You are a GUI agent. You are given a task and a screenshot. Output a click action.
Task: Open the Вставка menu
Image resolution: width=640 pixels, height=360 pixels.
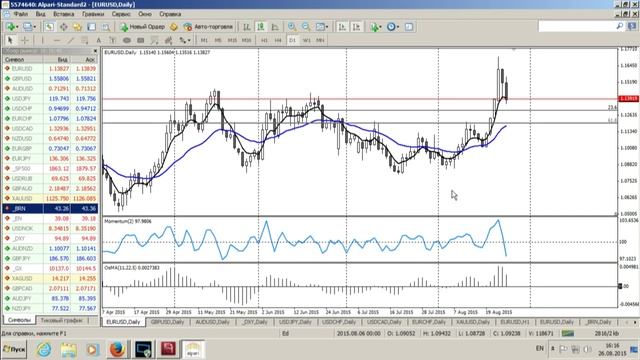64,14
